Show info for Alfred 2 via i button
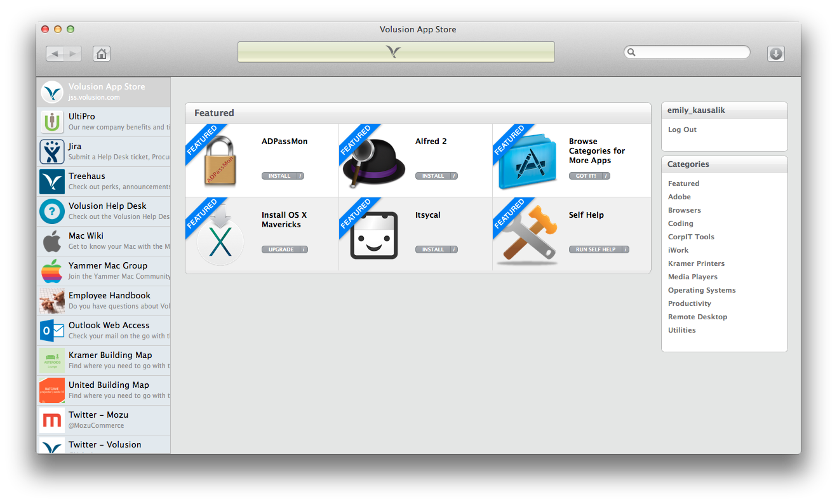The width and height of the screenshot is (837, 504). tap(455, 176)
